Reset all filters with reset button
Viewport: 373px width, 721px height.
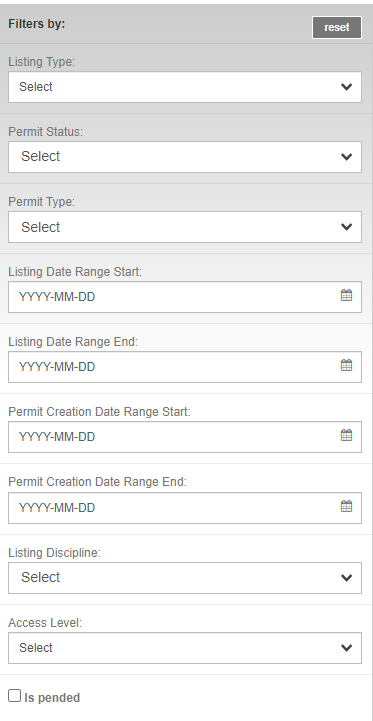[337, 28]
